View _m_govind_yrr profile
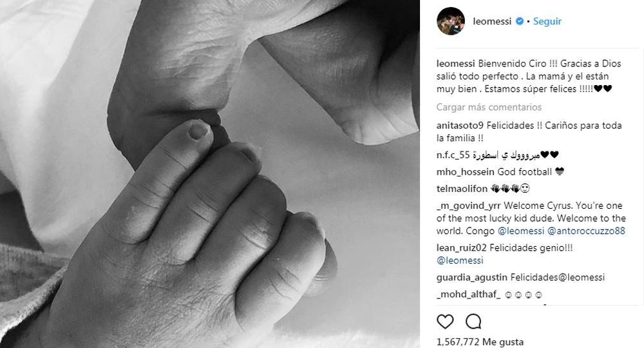Screen dimensions: 644x348 [469, 206]
